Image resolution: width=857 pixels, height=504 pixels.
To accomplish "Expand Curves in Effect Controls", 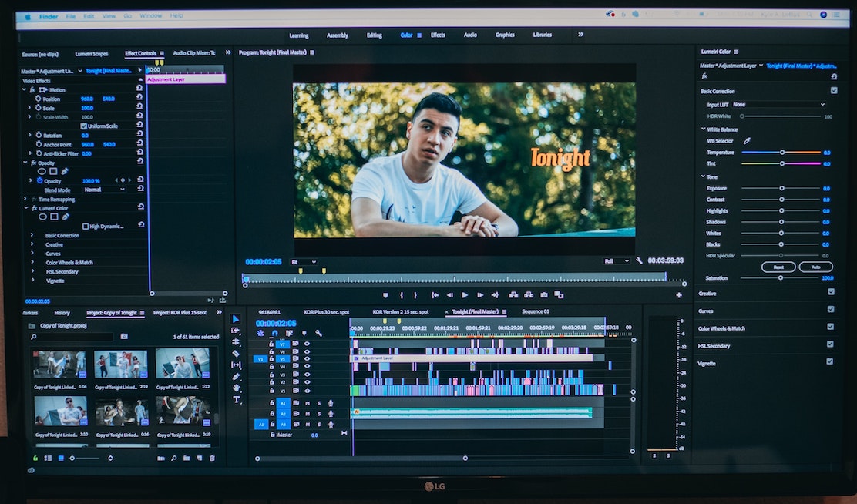I will coord(32,254).
